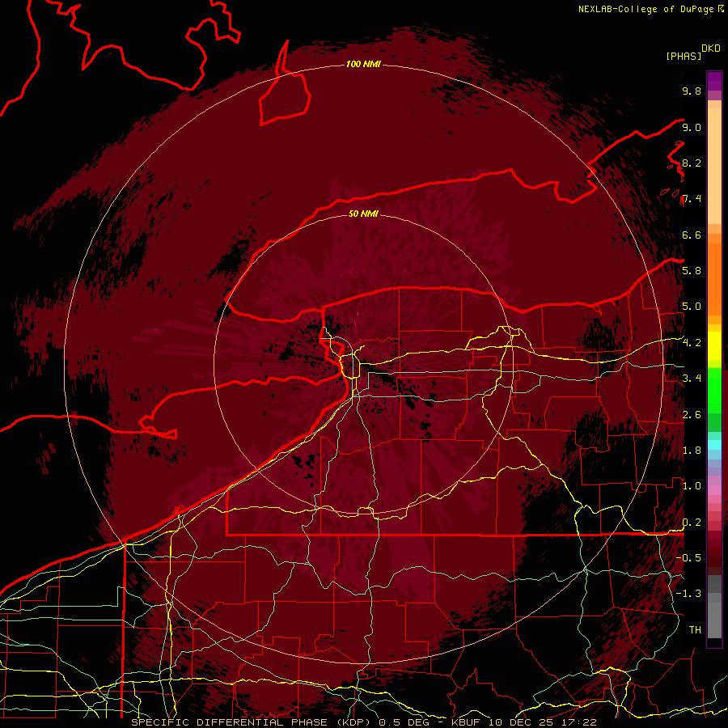Select the 9.0 value on the scale

coord(692,127)
